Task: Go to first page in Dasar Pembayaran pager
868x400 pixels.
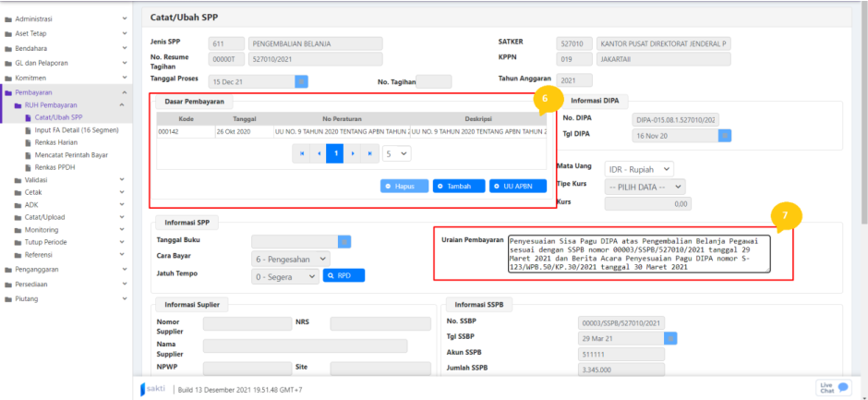Action: click(300, 153)
